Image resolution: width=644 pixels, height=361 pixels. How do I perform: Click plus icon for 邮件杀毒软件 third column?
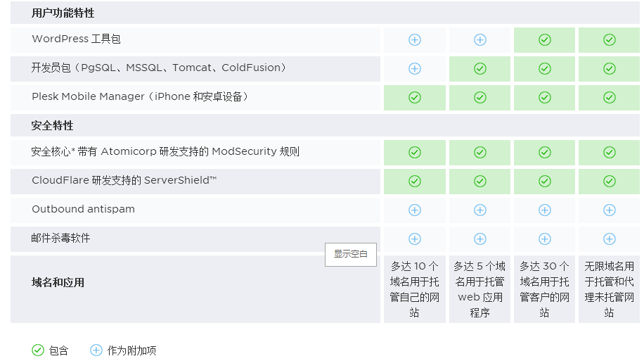coord(545,239)
